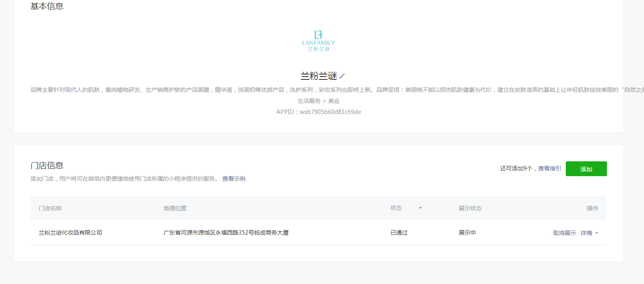Click 取消展示 for the store row

(x=565, y=233)
